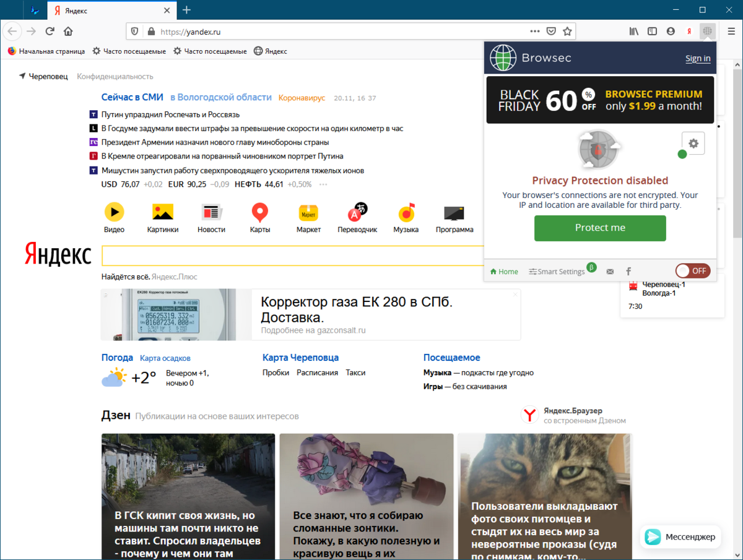Click the Browsec Sign in link
The image size is (743, 560).
pyautogui.click(x=698, y=58)
